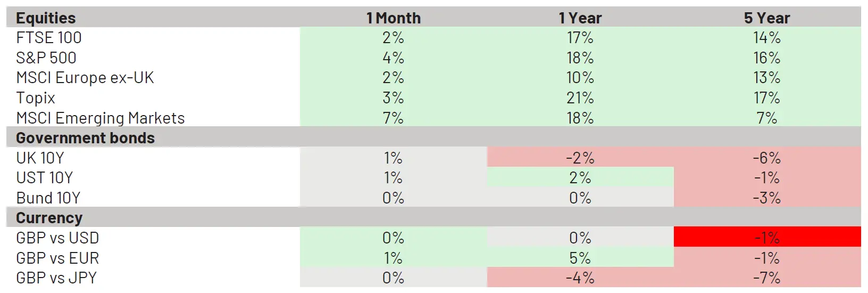Click the S&P 500 row label
The image size is (868, 293).
46,58
